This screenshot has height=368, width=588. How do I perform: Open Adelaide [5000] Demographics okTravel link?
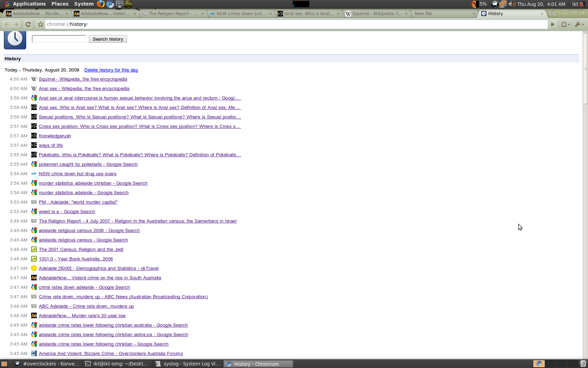[x=99, y=268]
